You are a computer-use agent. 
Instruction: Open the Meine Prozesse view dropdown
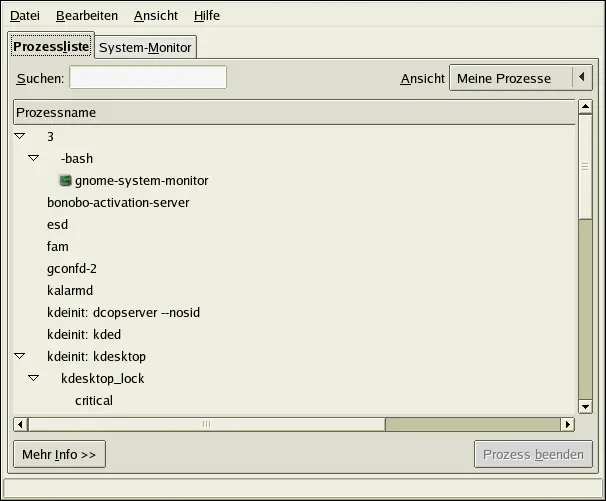520,78
